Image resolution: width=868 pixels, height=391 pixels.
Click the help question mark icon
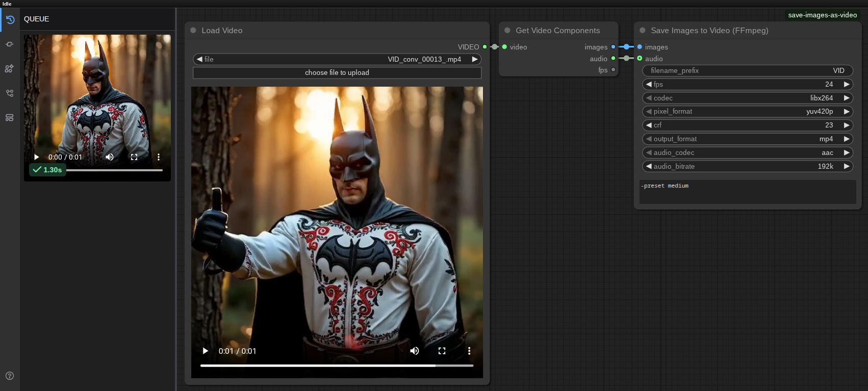coord(10,376)
